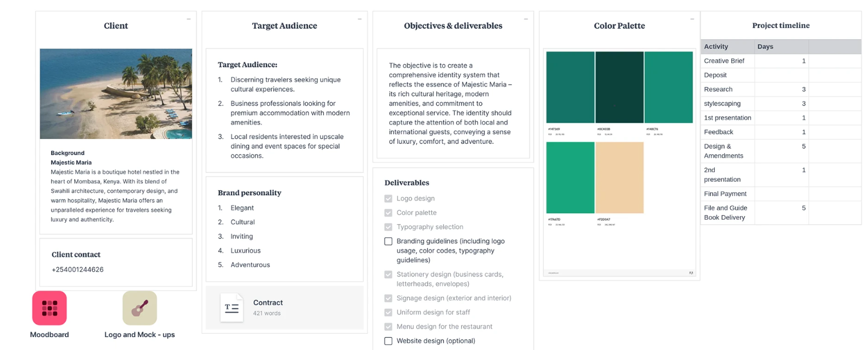Select the peach beige color swatch
868x350 pixels.
pyautogui.click(x=619, y=178)
